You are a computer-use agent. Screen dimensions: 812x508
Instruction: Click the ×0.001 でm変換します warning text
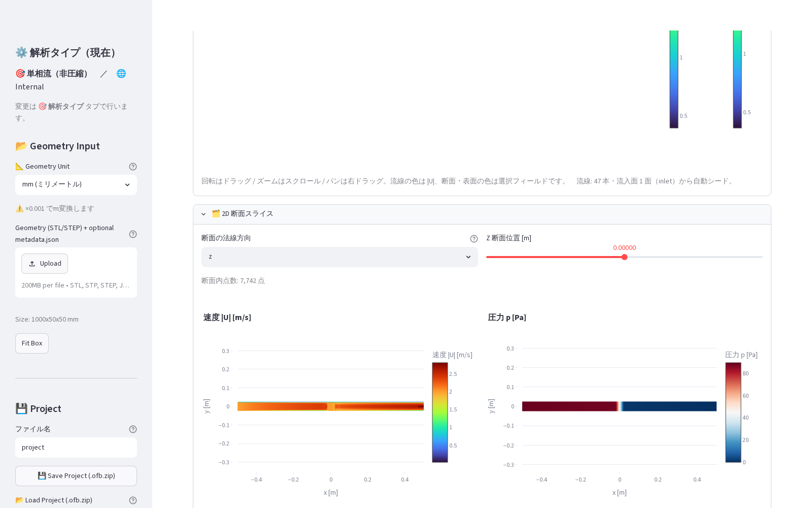(55, 209)
